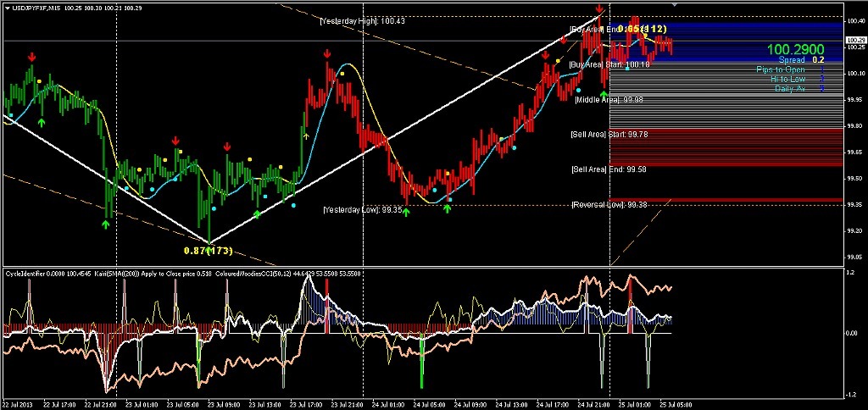Click the '[Reversal Low]: 99.38' label
868x410 pixels.
tap(609, 205)
